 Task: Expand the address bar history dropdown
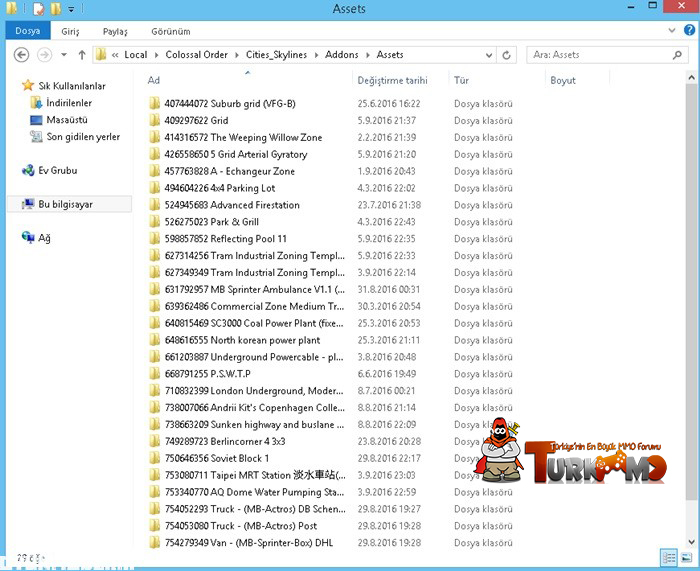[489, 55]
